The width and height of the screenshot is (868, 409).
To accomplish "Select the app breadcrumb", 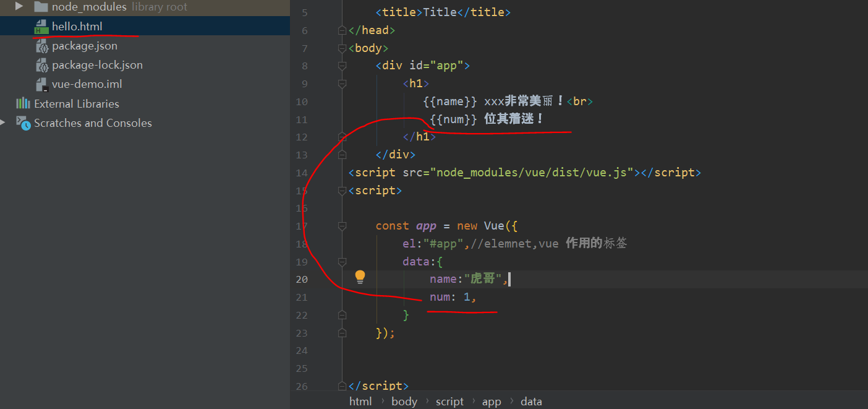I will pos(491,402).
